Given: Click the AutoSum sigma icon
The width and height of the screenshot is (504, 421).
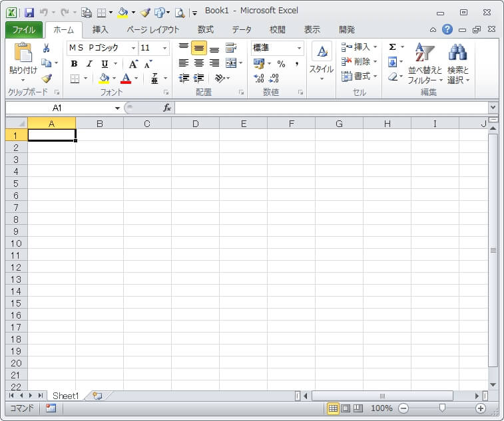Looking at the screenshot, I should [x=392, y=47].
